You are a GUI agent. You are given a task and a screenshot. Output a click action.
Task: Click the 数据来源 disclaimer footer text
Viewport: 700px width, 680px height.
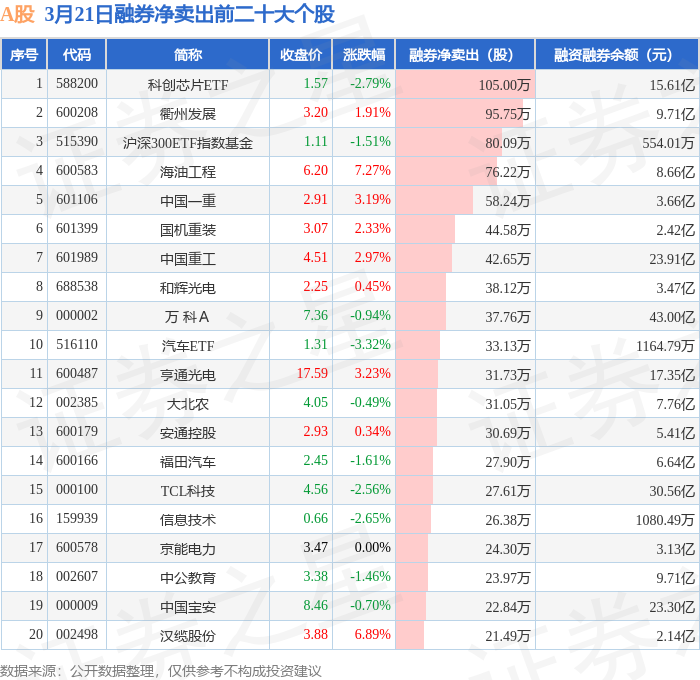coord(161,671)
